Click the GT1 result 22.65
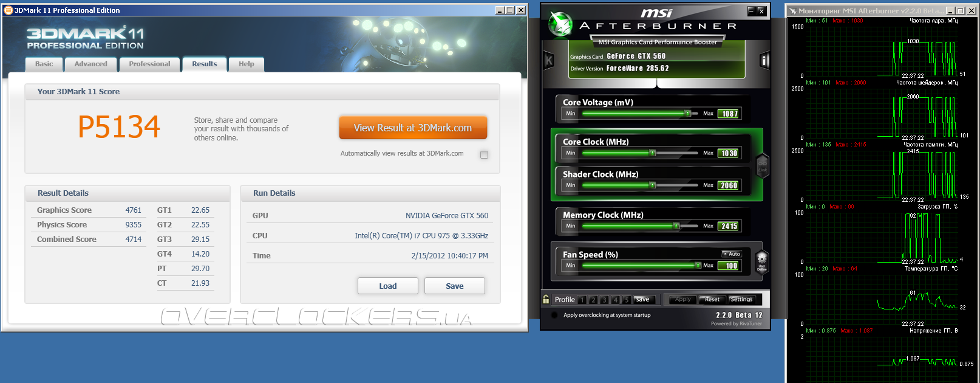The image size is (980, 383). point(200,210)
